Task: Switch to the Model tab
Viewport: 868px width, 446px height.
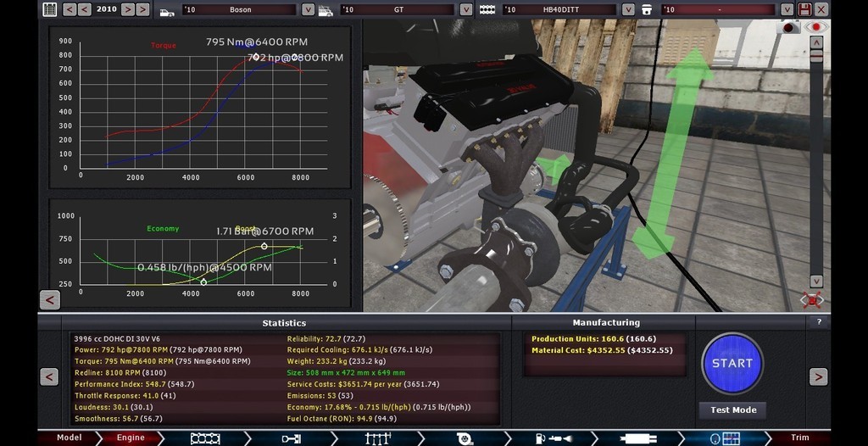Action: click(x=70, y=438)
